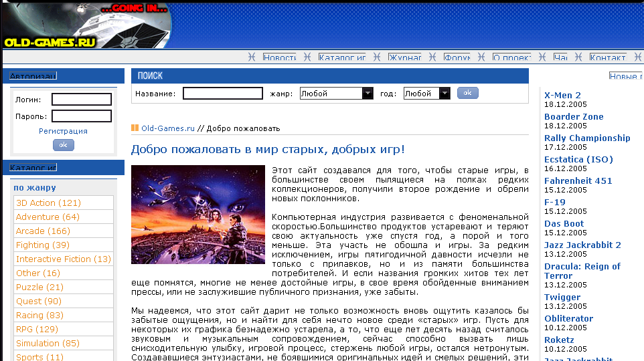Screen dimensions: 644x361
Task: Open the Obliterator game link
Action: 569,318
